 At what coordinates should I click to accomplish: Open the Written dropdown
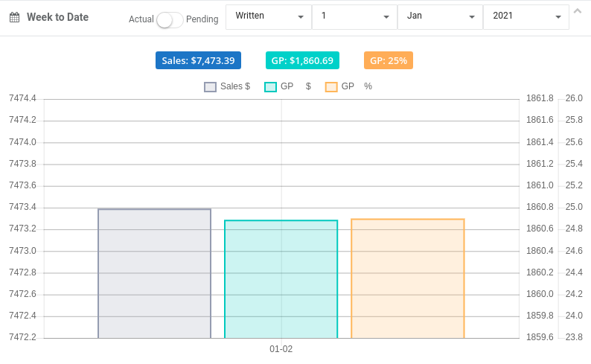[269, 17]
